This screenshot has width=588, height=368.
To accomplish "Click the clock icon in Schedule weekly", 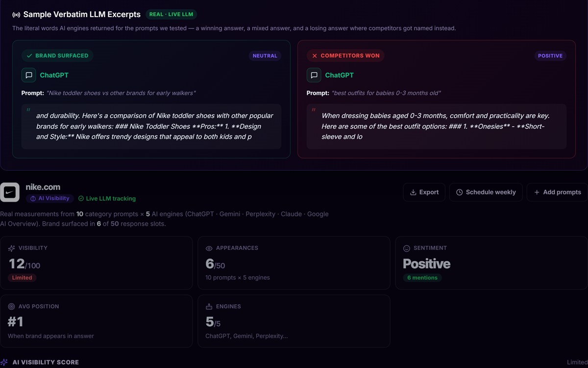I will (459, 192).
